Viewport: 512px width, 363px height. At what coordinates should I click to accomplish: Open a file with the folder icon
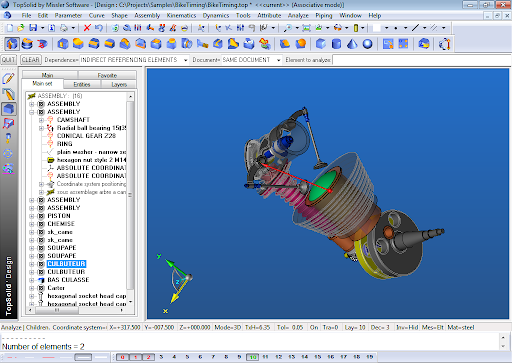[21, 28]
